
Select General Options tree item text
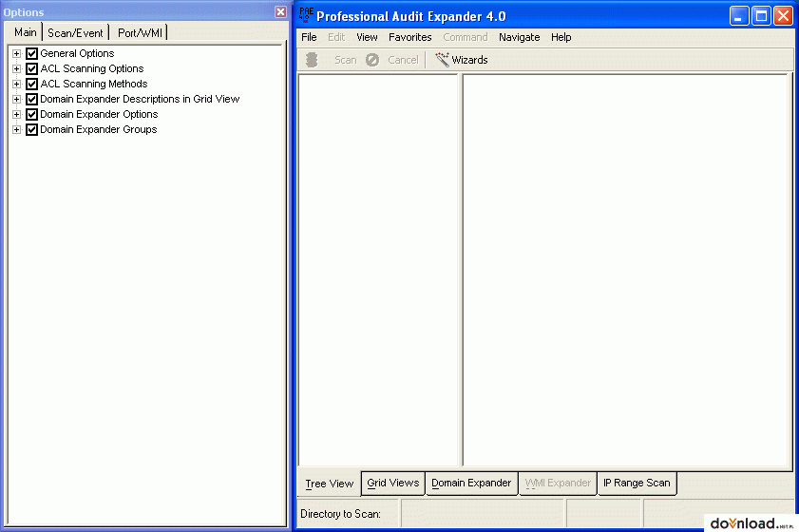78,53
